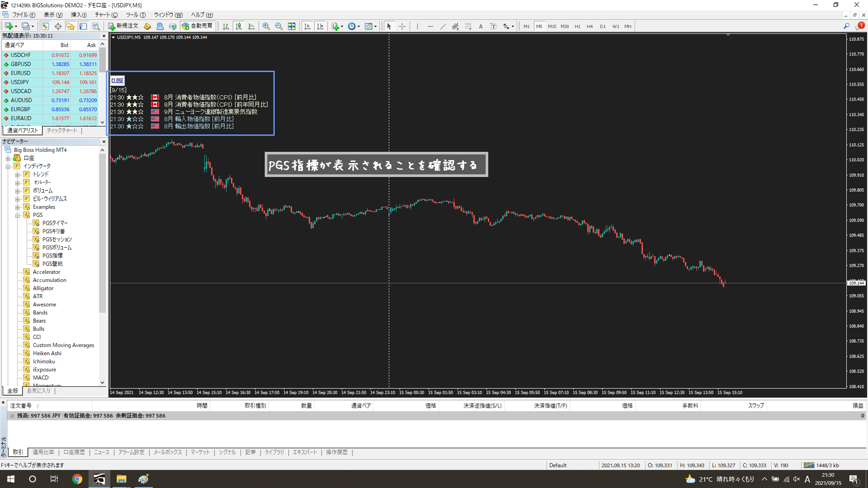Open Chrome from the Windows taskbar

pyautogui.click(x=77, y=479)
